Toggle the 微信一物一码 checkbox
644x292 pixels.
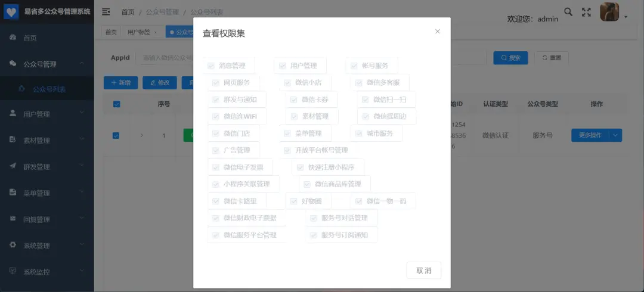coord(358,201)
